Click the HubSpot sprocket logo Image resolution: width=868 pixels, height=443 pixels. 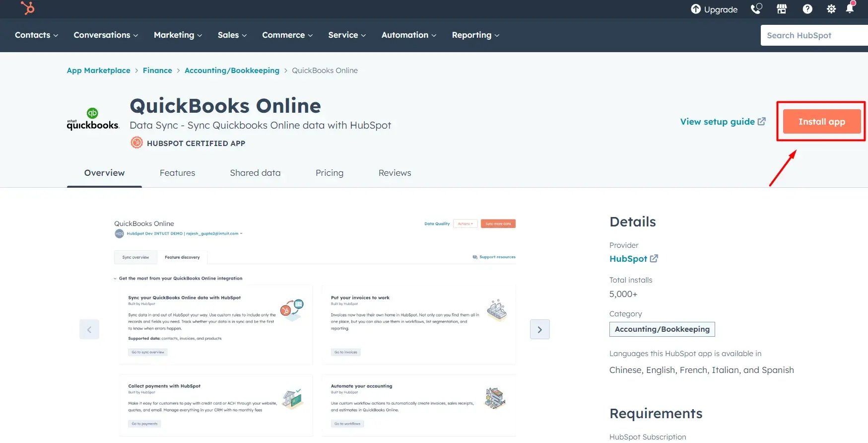(28, 8)
